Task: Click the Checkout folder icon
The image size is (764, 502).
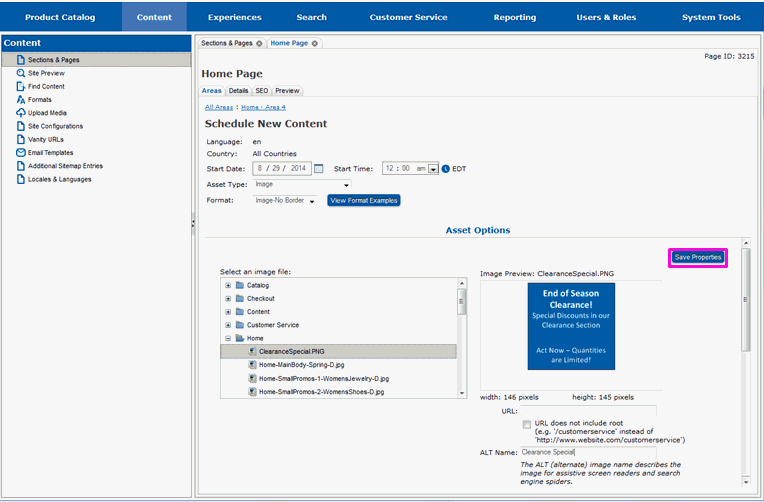Action: pos(239,298)
